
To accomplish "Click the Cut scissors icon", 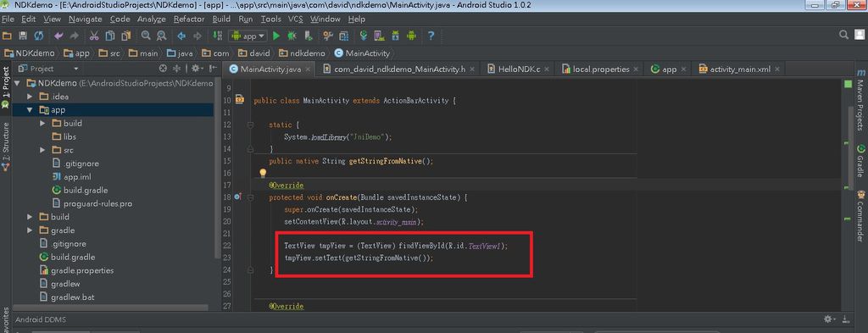I will click(94, 36).
